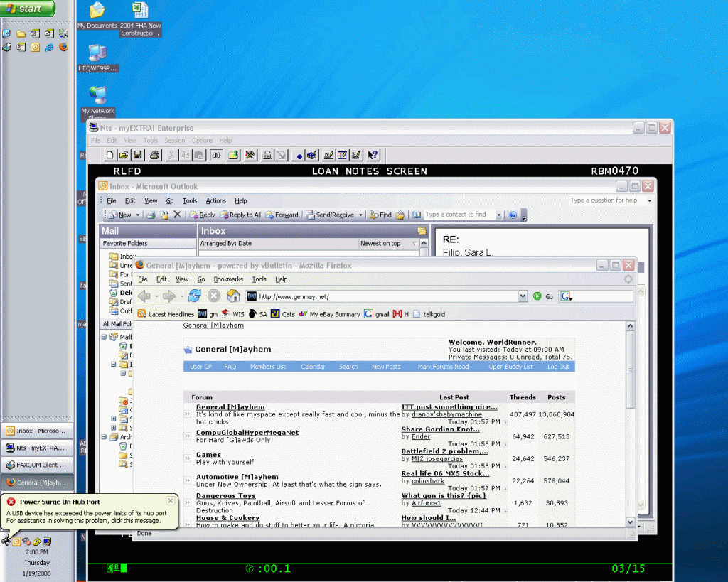Open the 'Type a question for help' dropdown
728x582 pixels.
[650, 200]
